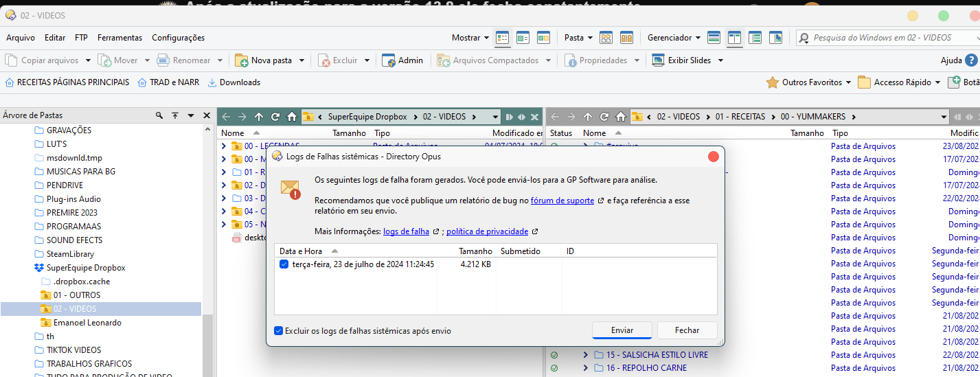Click 01 - RECEITAS breadcrumb in right pane

(x=740, y=117)
